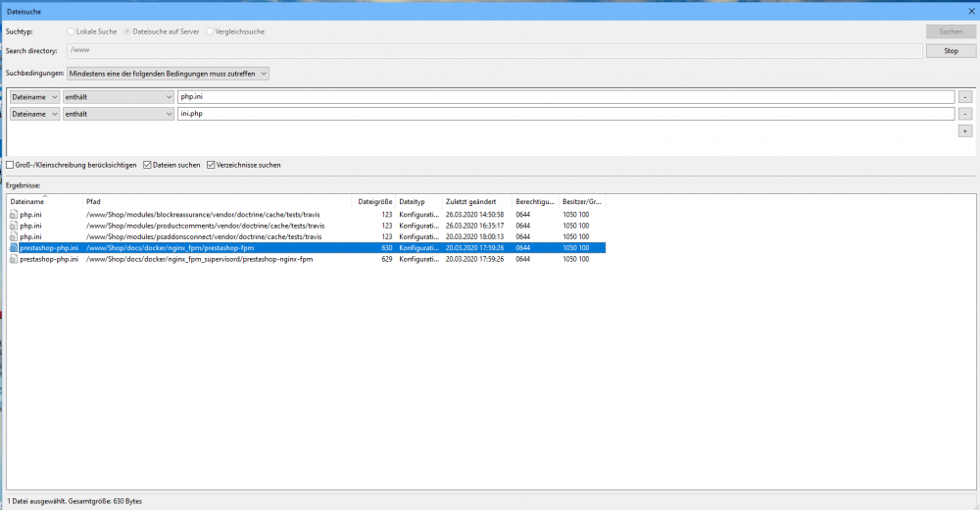This screenshot has height=510, width=980.
Task: Select path nginx_fpm_supervisord/prestashop-nginx-fpm
Action: point(199,259)
